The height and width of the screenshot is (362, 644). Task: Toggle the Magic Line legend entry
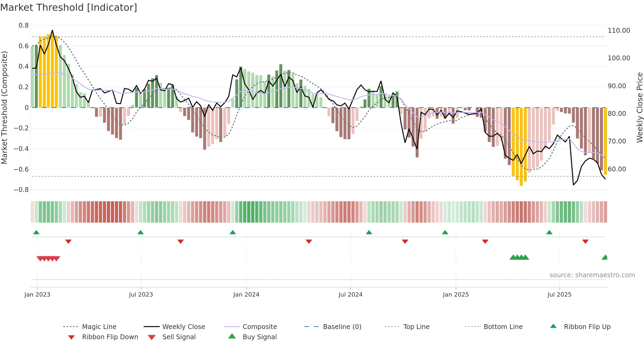click(90, 327)
